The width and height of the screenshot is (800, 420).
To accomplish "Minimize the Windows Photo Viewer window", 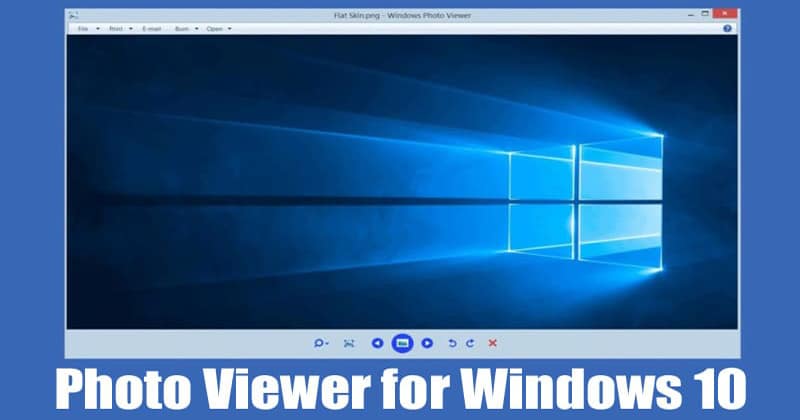I will 691,15.
